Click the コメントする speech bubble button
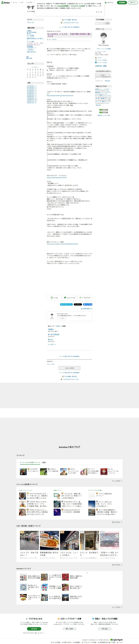This screenshot has width=139, height=644. click(69, 297)
